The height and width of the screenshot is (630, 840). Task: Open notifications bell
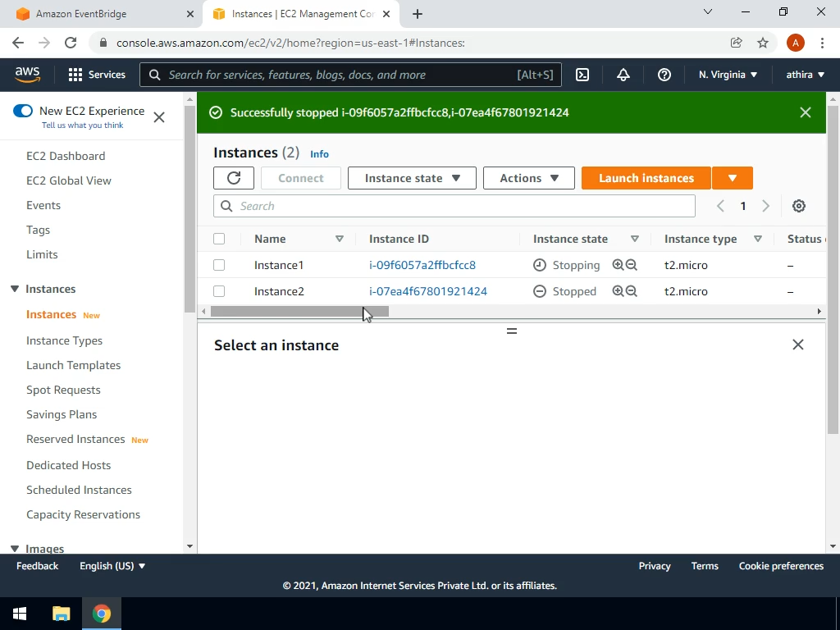623,75
